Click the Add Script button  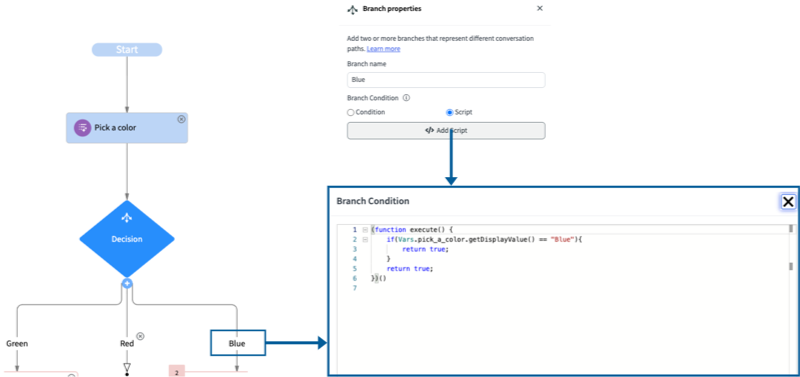446,131
